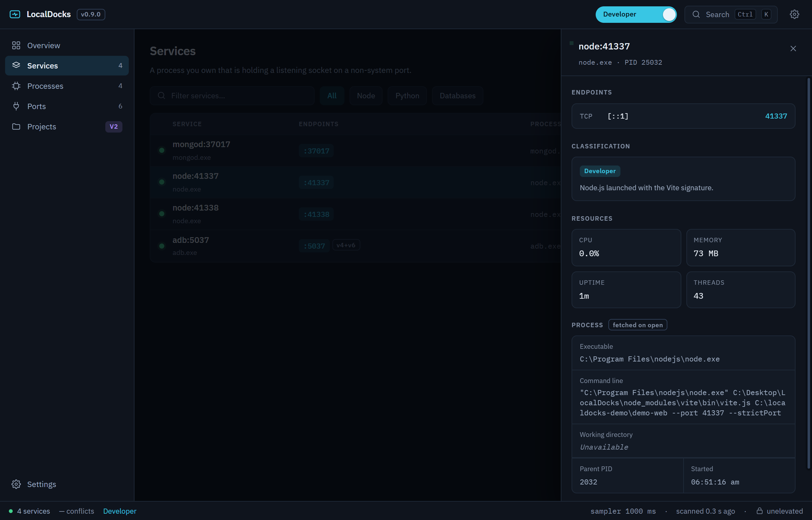Screen dimensions: 812x520
Task: Click the ENDPOINTS column header
Action: [318, 124]
